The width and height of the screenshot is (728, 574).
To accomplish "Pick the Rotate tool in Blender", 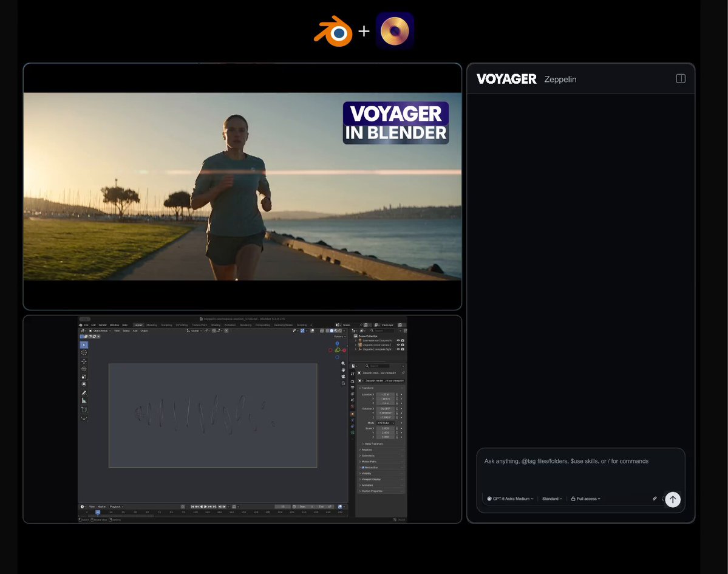I will pos(84,369).
